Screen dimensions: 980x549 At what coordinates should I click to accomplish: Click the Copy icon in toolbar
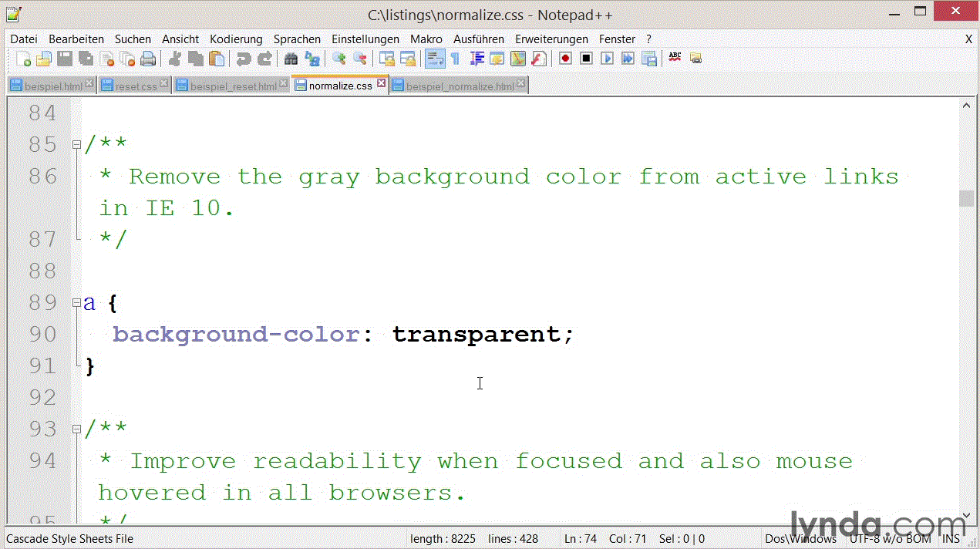[196, 59]
